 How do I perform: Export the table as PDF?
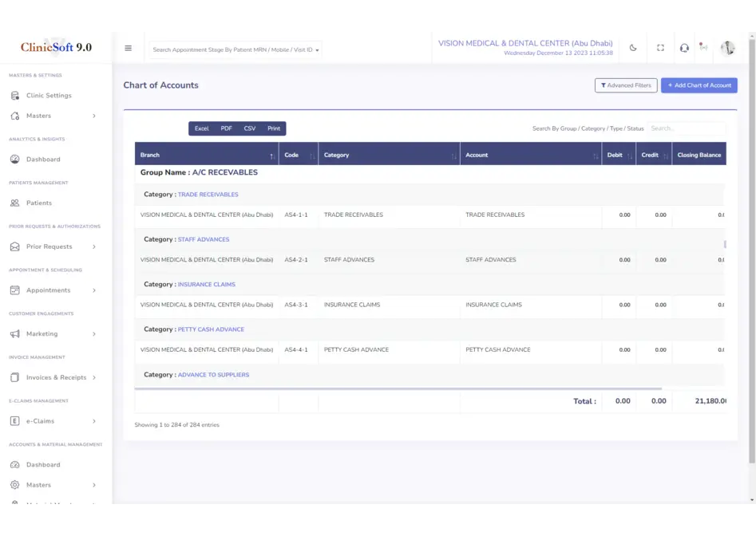click(227, 128)
